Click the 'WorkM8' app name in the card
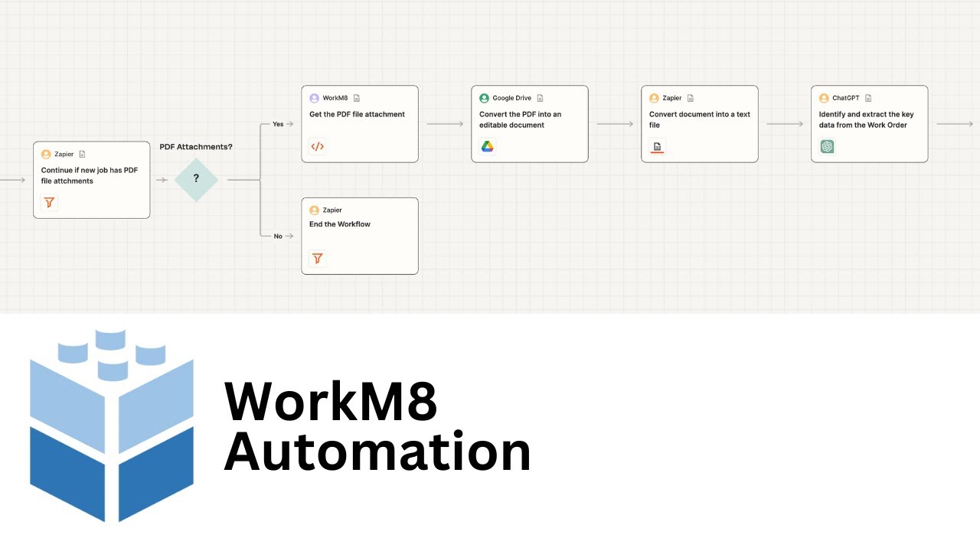This screenshot has width=980, height=551. [335, 98]
